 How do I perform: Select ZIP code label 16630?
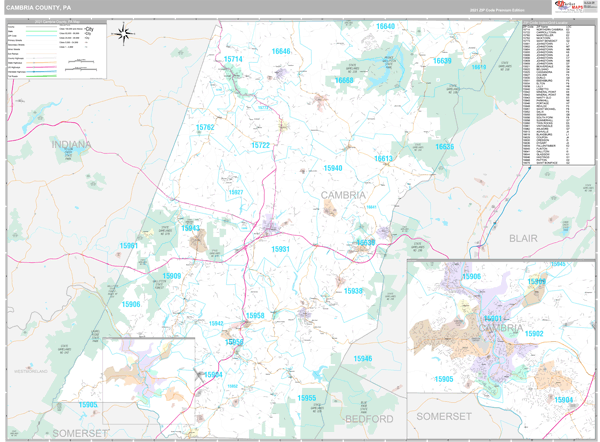(x=366, y=243)
